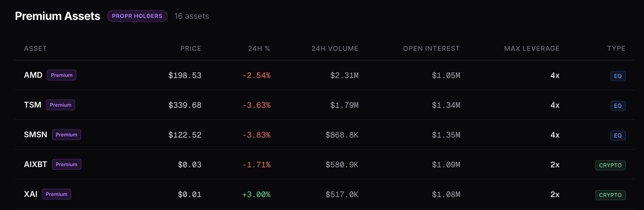Click the EQ type badge on TSM row

[618, 106]
